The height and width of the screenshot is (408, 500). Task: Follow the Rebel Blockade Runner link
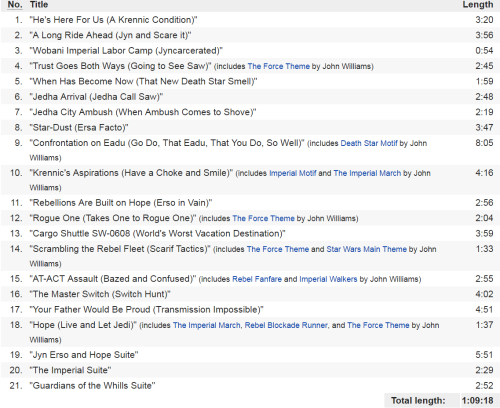coord(286,325)
